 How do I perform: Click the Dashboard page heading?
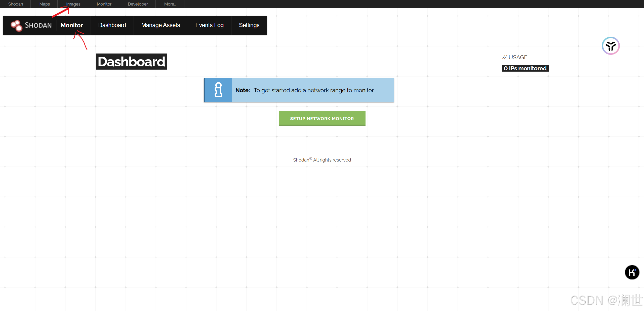[x=131, y=62]
